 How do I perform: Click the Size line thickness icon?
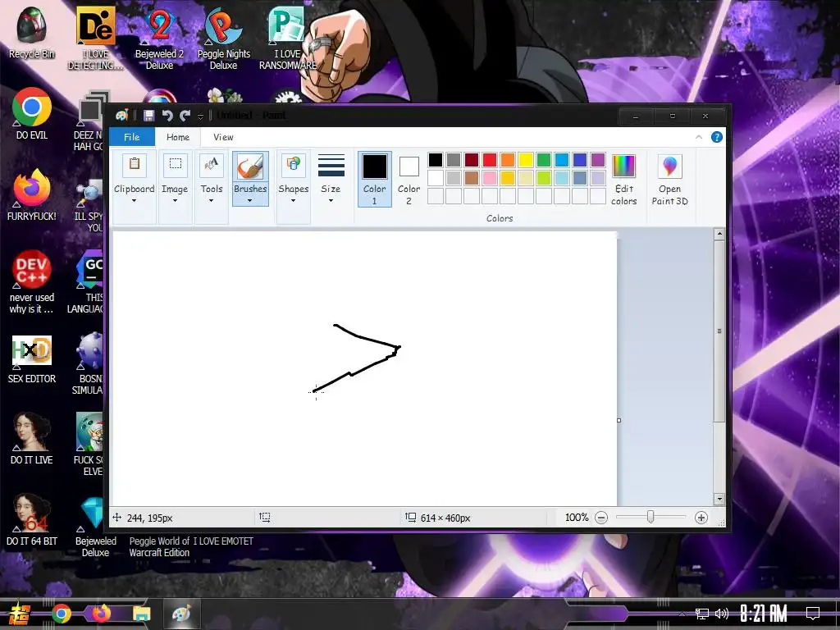click(331, 166)
